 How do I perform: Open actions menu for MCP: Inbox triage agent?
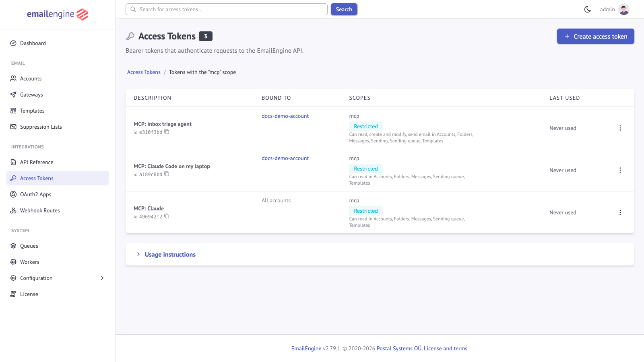pyautogui.click(x=620, y=128)
